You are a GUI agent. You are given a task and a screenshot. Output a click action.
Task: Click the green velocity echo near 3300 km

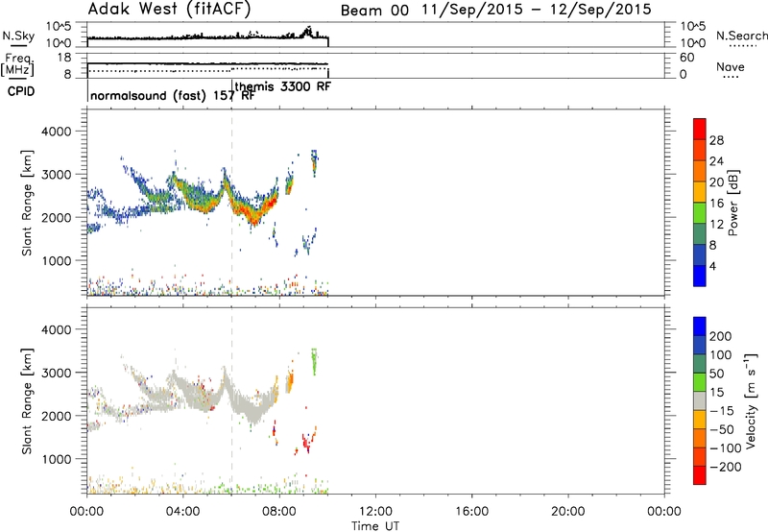pos(314,361)
